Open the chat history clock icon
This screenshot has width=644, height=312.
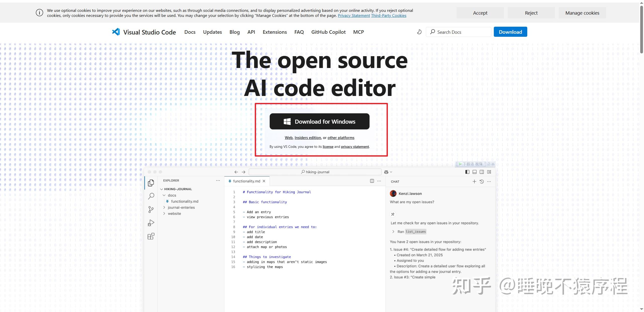point(482,182)
